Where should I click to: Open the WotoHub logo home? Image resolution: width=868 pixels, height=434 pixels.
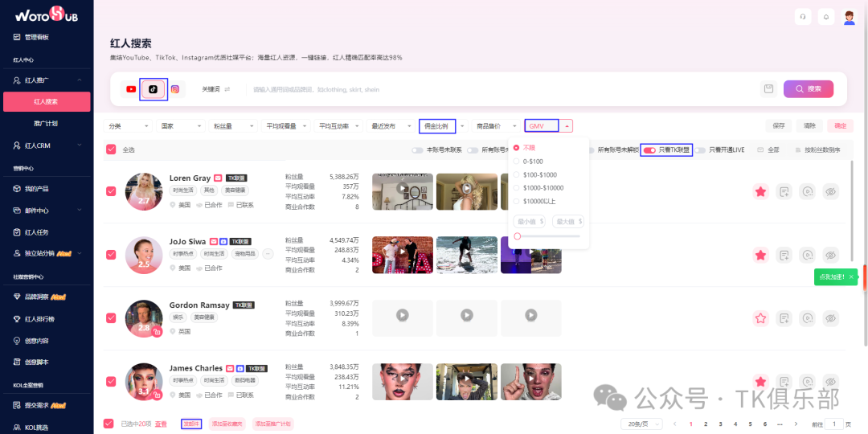tap(47, 14)
